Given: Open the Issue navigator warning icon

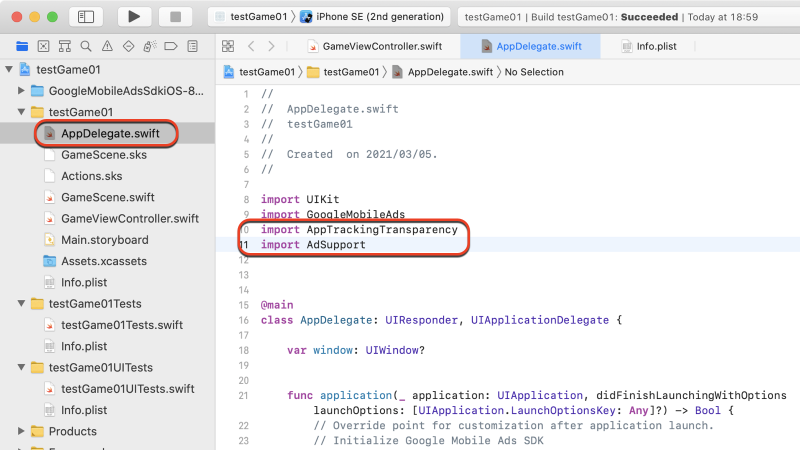Looking at the screenshot, I should [x=107, y=46].
